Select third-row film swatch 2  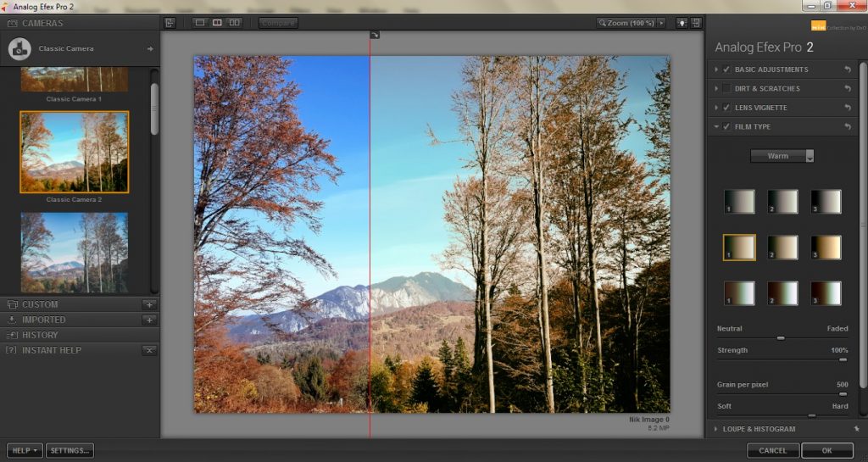pos(782,293)
